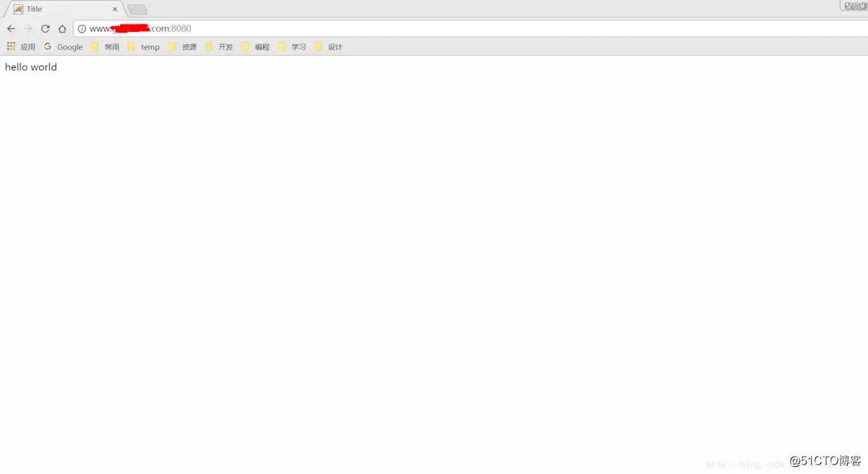Open the Google bookmark

[64, 47]
